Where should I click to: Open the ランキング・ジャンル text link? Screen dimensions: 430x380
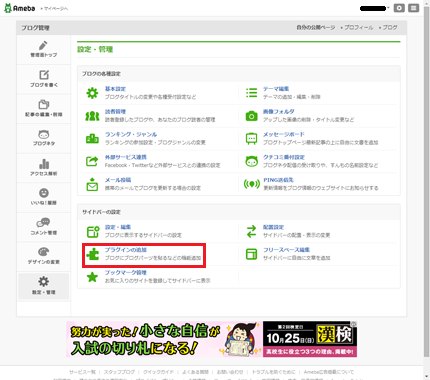coord(131,134)
